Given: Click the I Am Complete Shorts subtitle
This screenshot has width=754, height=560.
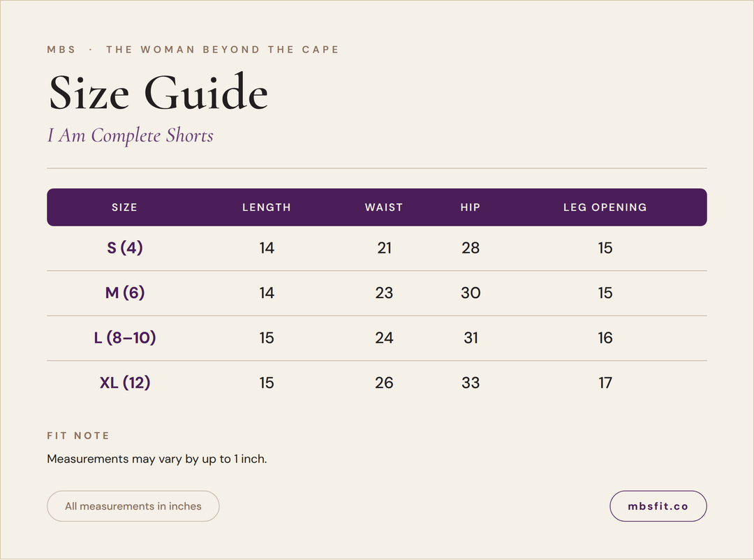Looking at the screenshot, I should click(131, 135).
